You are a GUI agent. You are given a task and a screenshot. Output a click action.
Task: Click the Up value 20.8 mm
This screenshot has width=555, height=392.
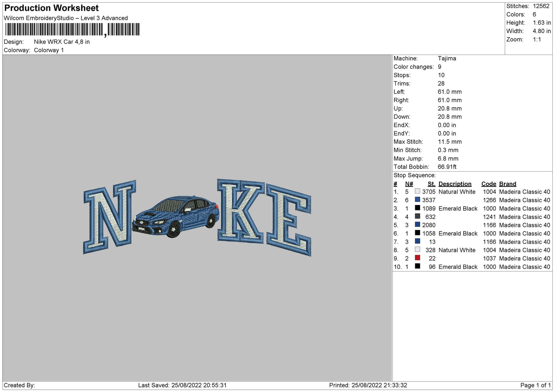coord(450,109)
